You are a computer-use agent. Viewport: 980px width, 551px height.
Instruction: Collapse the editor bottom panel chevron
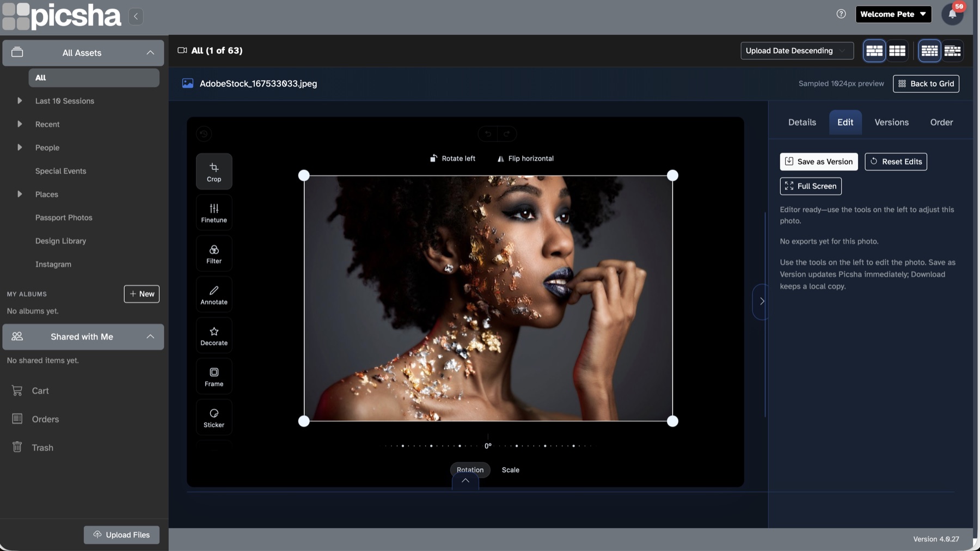tap(465, 481)
